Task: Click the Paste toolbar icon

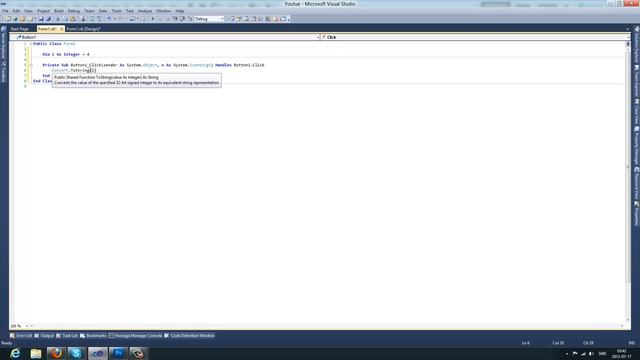Action: [73, 19]
